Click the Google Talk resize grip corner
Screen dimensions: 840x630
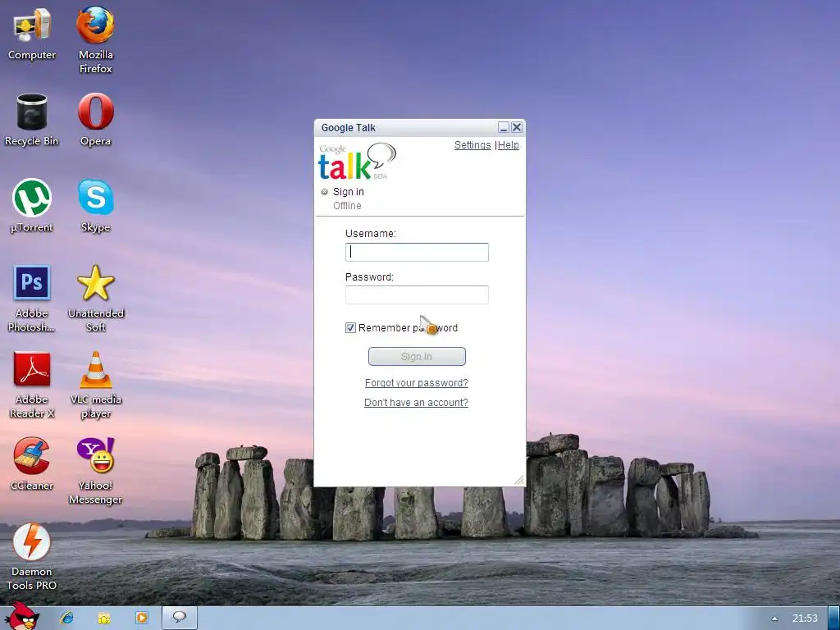[519, 480]
